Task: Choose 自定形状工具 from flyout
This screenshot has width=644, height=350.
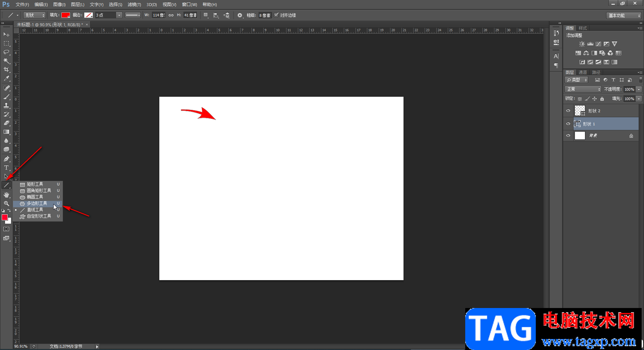Action: click(x=38, y=216)
